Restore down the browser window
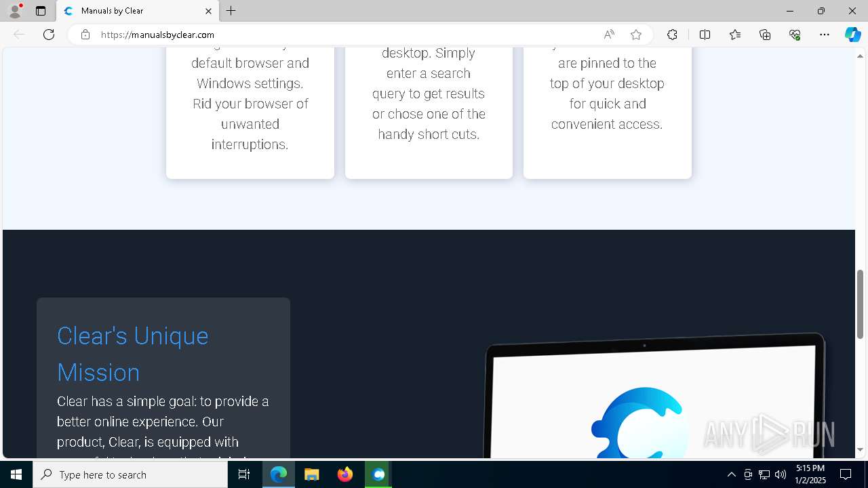 coord(821,11)
